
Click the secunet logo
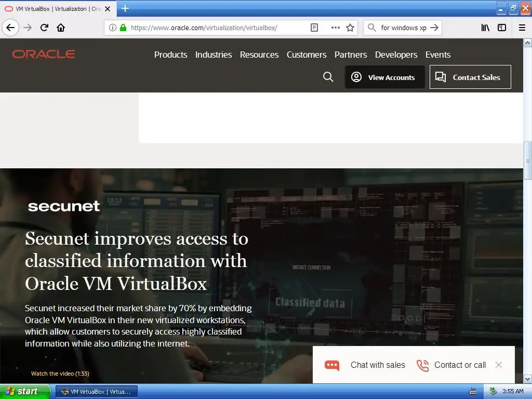64,206
